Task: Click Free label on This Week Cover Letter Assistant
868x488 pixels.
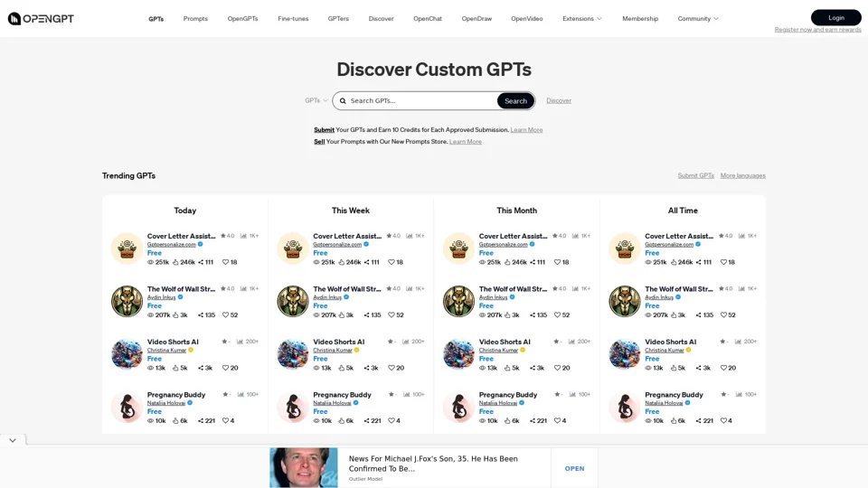Action: [x=320, y=253]
